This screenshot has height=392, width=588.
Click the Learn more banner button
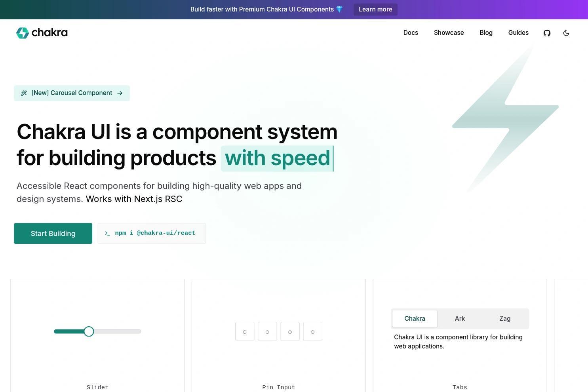pos(375,10)
